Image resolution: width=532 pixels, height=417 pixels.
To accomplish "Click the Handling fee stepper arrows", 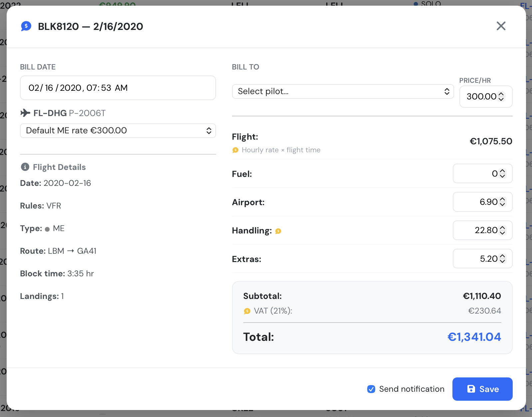I will coord(502,230).
